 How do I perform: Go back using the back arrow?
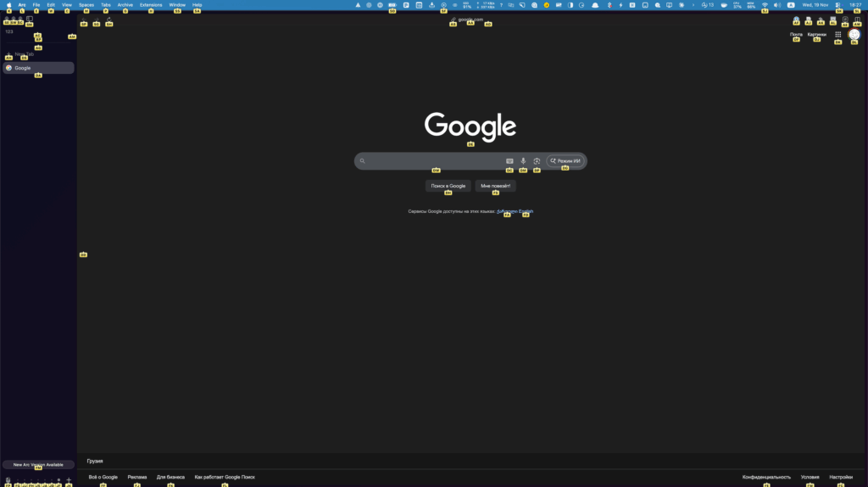coord(84,19)
